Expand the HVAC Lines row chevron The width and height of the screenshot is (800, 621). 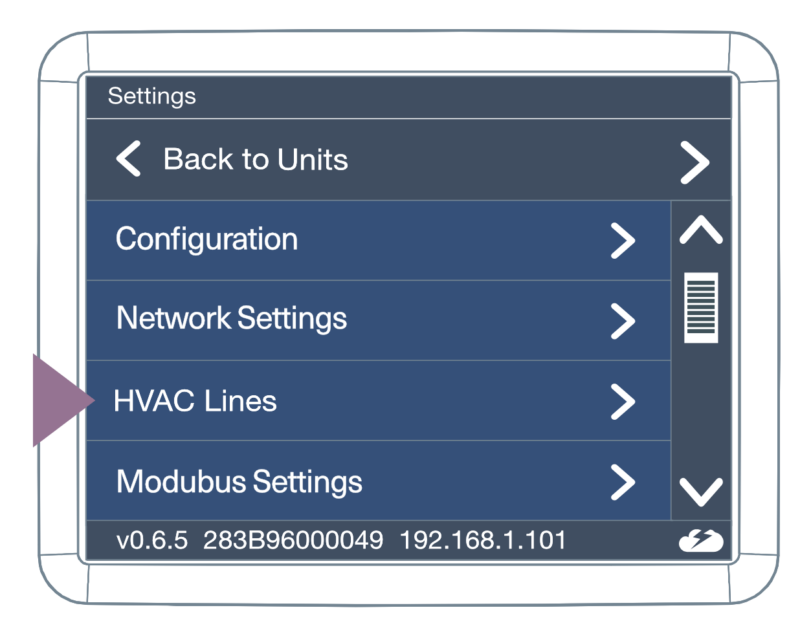(x=623, y=401)
